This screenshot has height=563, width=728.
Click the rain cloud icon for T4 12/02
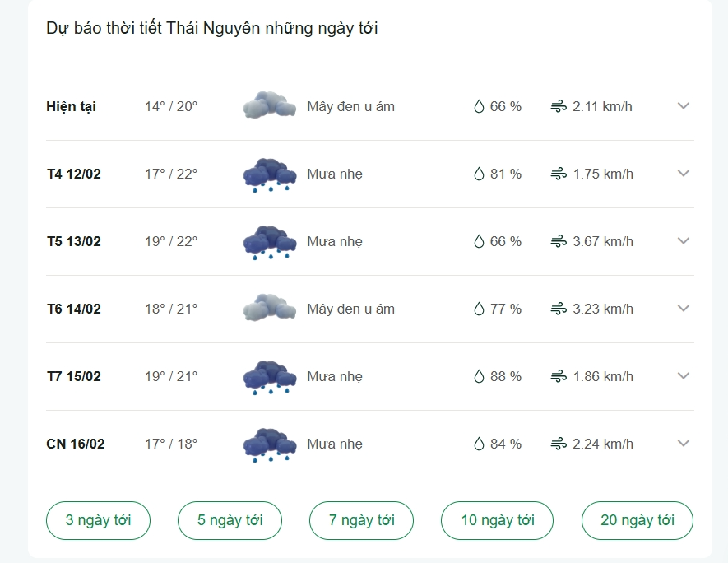coord(270,174)
